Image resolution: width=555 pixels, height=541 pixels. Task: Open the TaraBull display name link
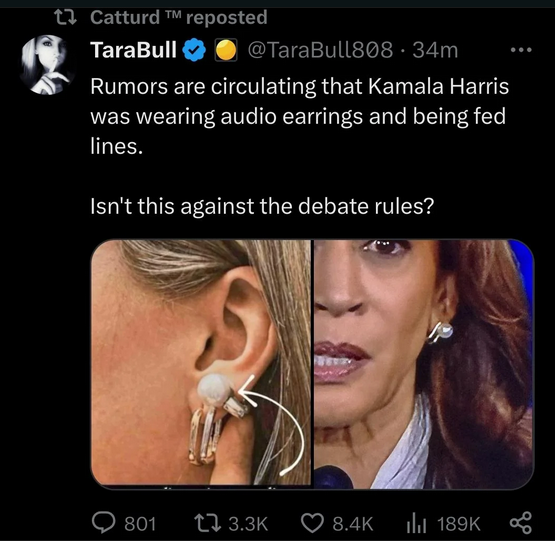click(x=133, y=50)
